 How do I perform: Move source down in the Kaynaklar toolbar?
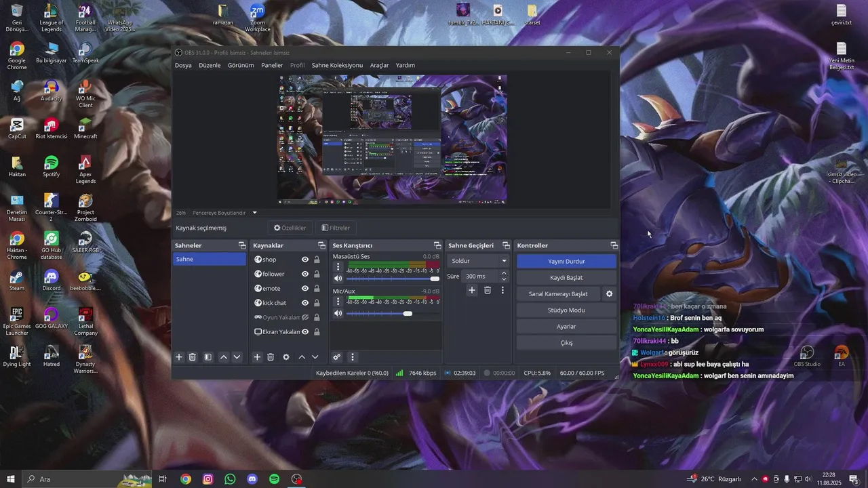point(315,357)
